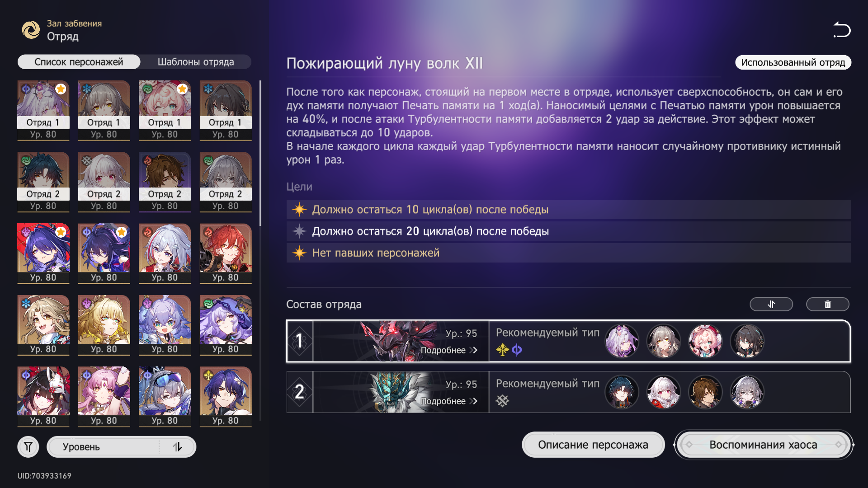Screen dimensions: 868x488
Task: Clear the squad with the trash can button
Action: coord(828,305)
